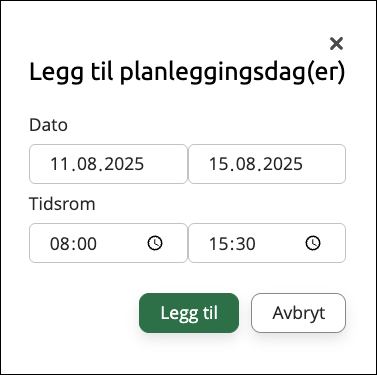Open the time picker clock icon beside 08:00

click(x=155, y=243)
